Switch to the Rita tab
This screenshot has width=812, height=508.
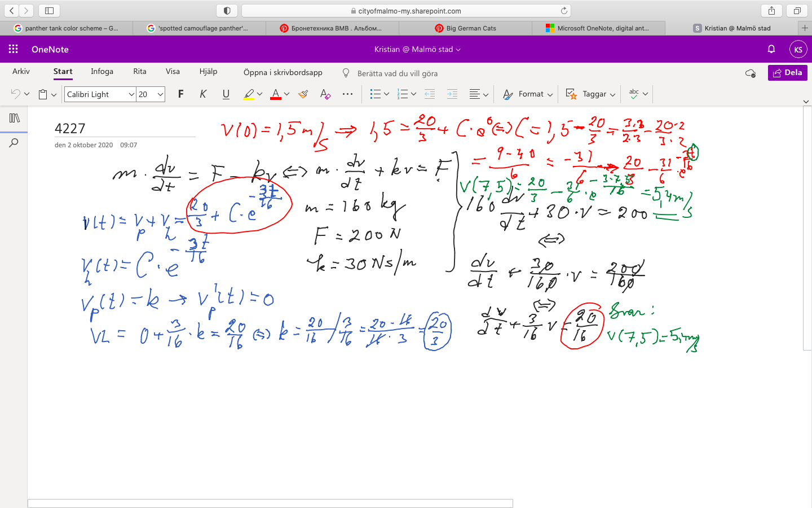click(140, 72)
